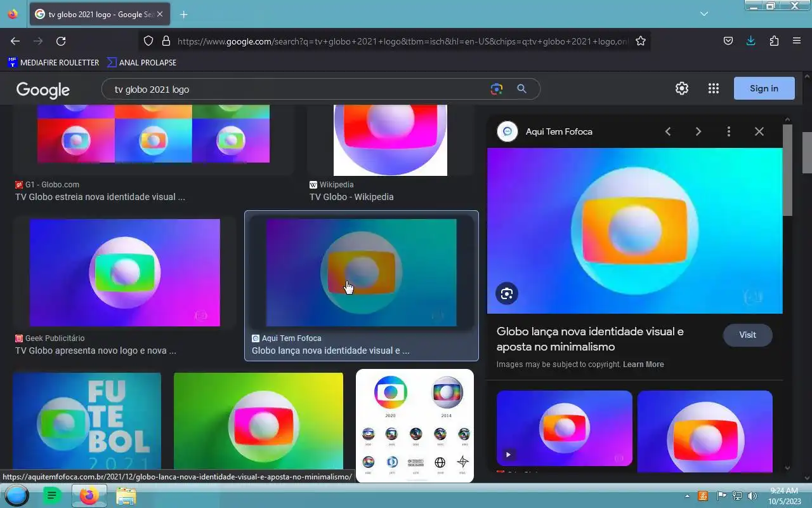The image size is (812, 508).
Task: Click the Geek Publicitário source label
Action: (x=55, y=338)
